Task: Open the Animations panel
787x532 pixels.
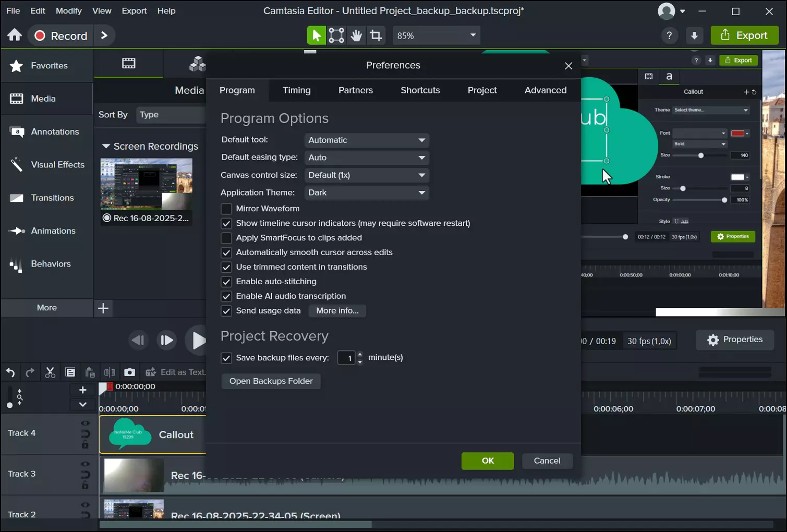Action: point(47,231)
